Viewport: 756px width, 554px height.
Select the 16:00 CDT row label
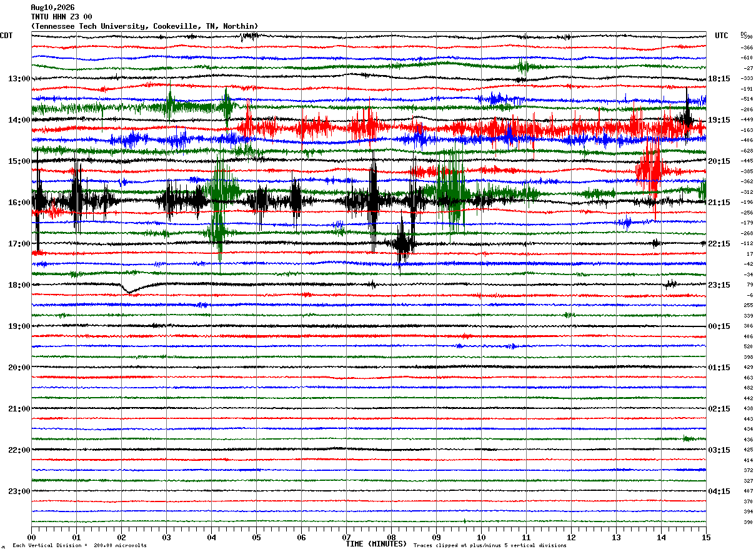click(x=19, y=203)
